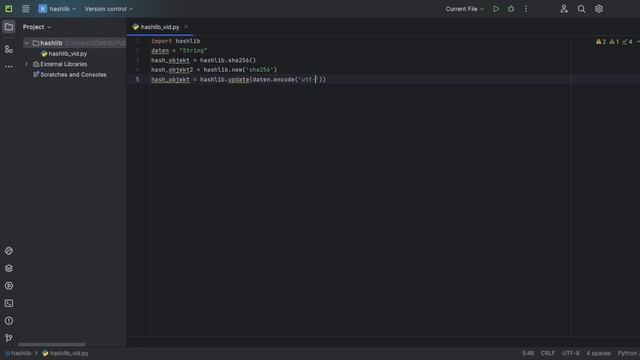The width and height of the screenshot is (640, 360).
Task: Click the underlined update method call
Action: coord(238,80)
